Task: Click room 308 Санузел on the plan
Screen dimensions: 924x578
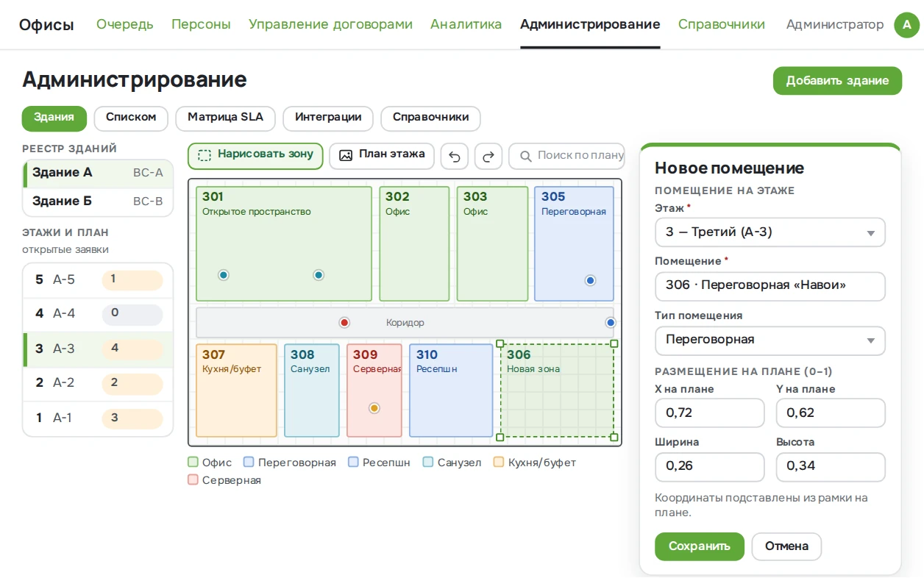Action: pos(312,390)
